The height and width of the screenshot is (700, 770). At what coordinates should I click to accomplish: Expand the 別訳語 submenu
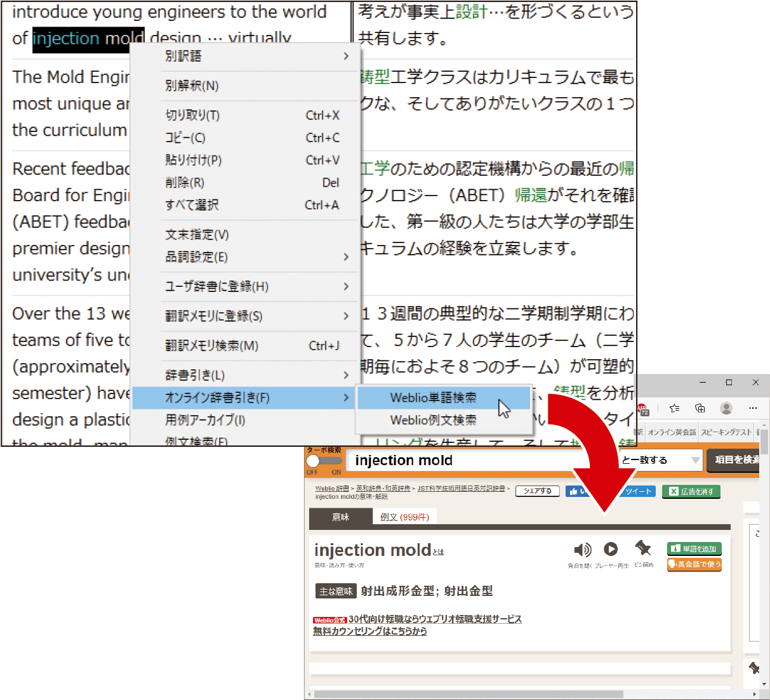[245, 56]
